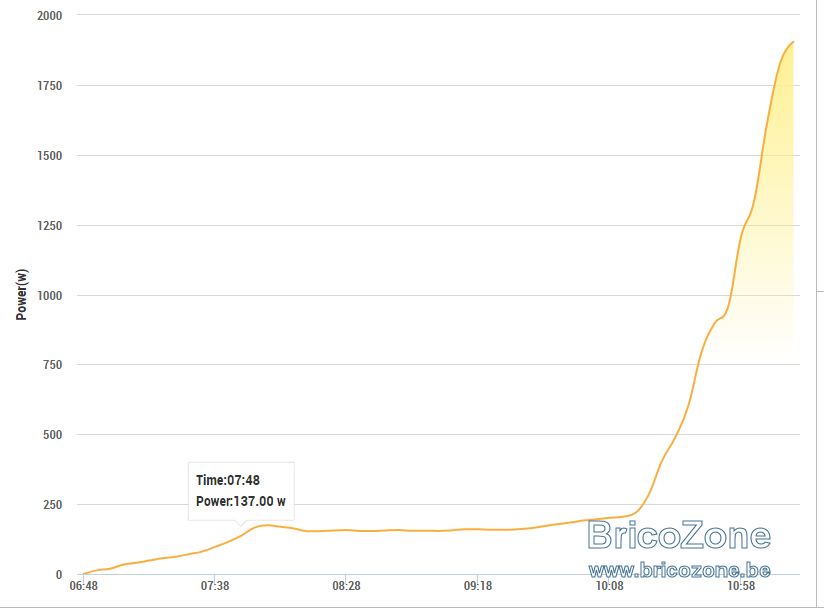Click the 08:28 time axis label
Screen dimensions: 824x614
pyautogui.click(x=346, y=586)
